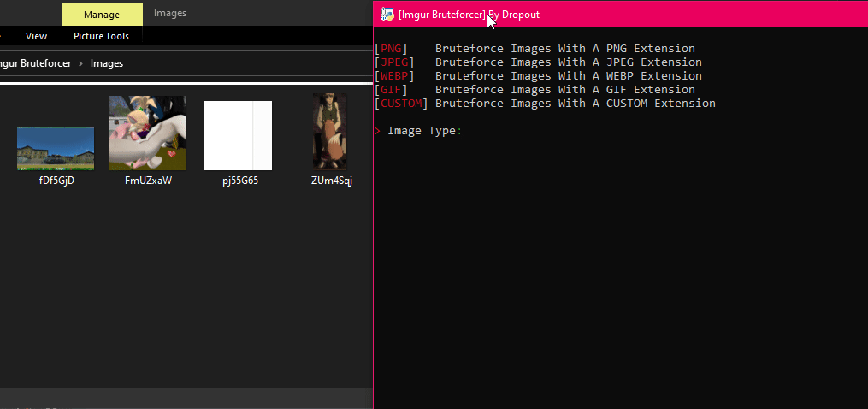868x409 pixels.
Task: Click the CUSTOM Extension description line
Action: tap(576, 103)
